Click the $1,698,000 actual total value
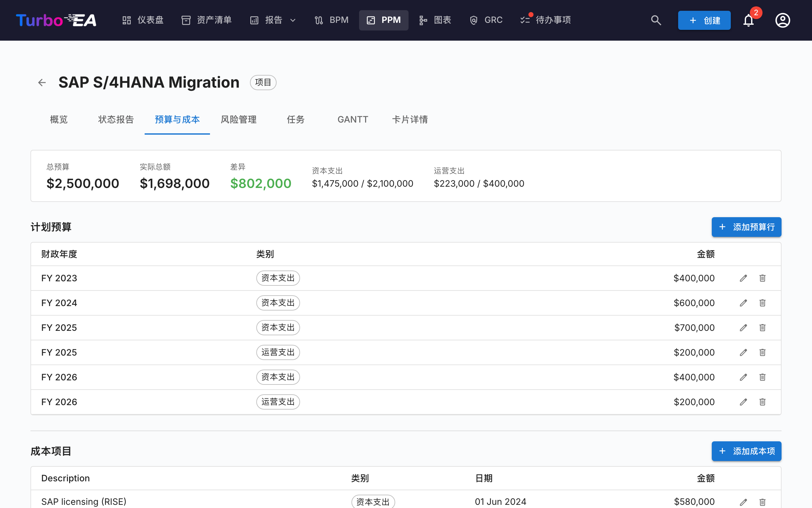Screen dimensions: 812x508 [175, 184]
